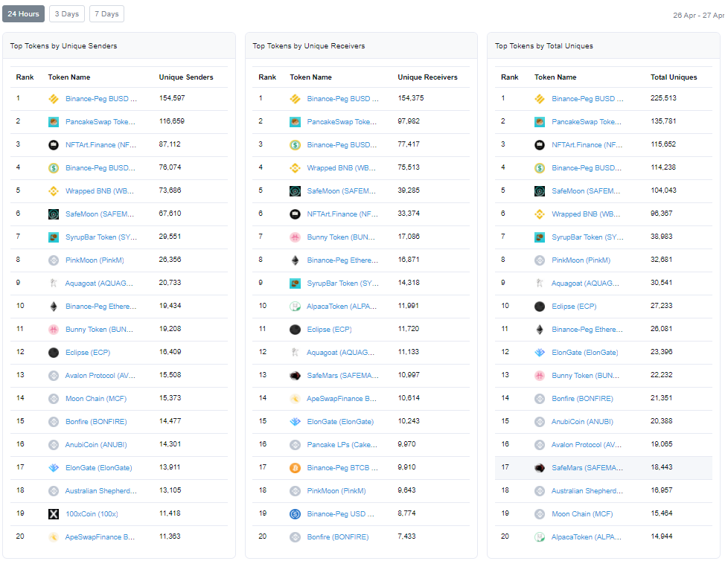This screenshot has height=564, width=728.
Task: Click SafeMars icon in Total Uniques table
Action: coord(540,468)
